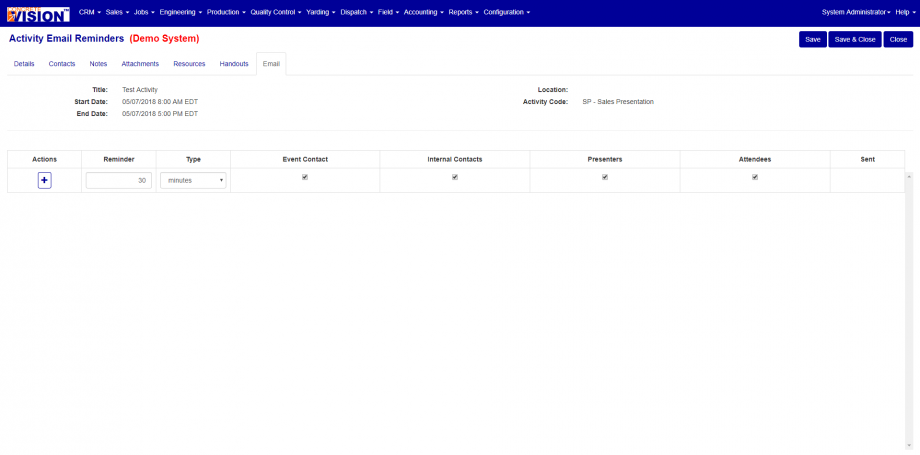Switch to the Details tab
The height and width of the screenshot is (455, 920).
click(24, 64)
